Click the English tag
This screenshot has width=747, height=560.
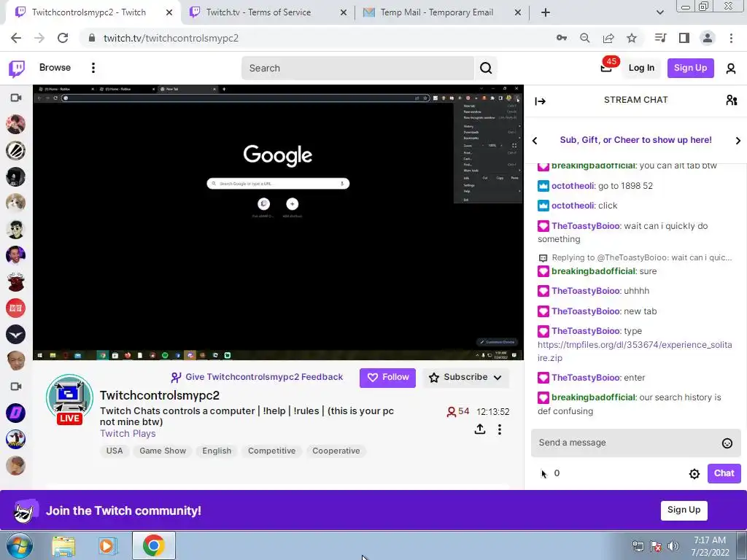click(x=217, y=451)
